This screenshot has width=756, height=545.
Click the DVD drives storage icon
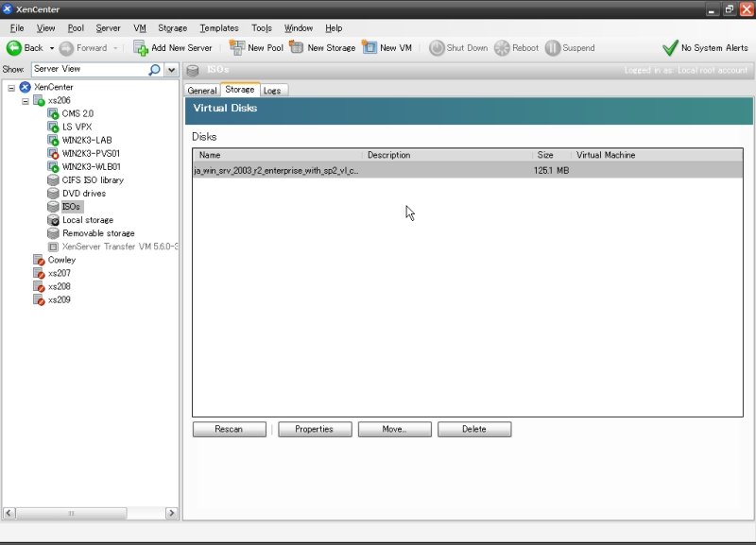tap(53, 194)
